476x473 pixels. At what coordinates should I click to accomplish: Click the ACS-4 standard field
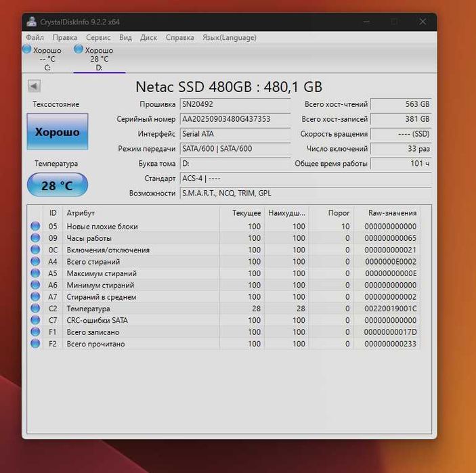point(305,179)
